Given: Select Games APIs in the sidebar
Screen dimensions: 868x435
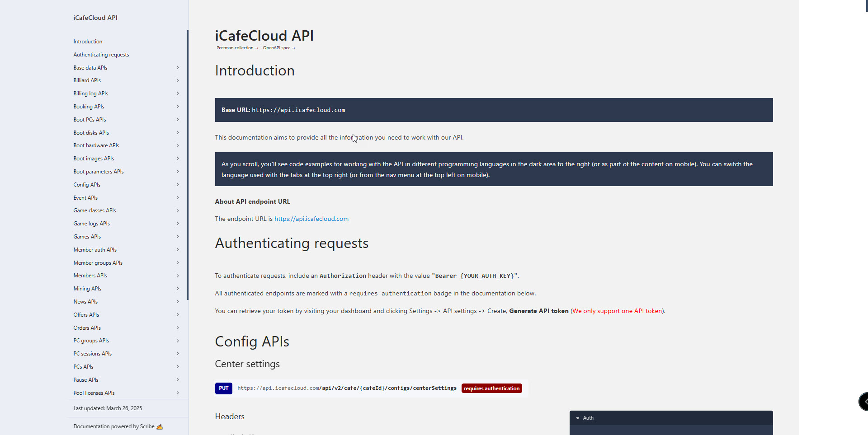Looking at the screenshot, I should (87, 237).
